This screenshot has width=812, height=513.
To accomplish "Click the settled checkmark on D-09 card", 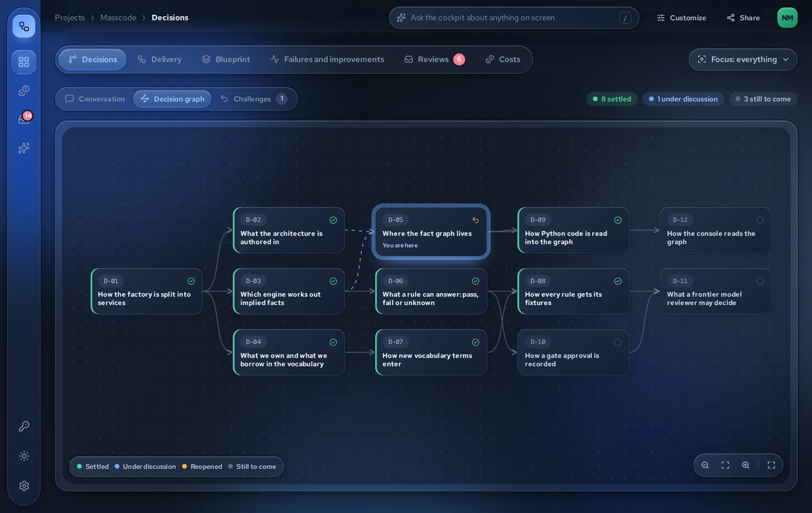I will 618,220.
